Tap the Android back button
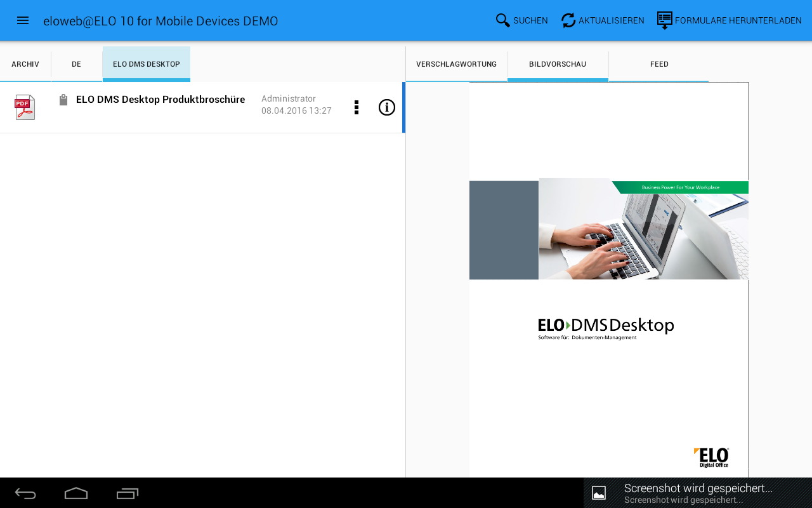 25,493
